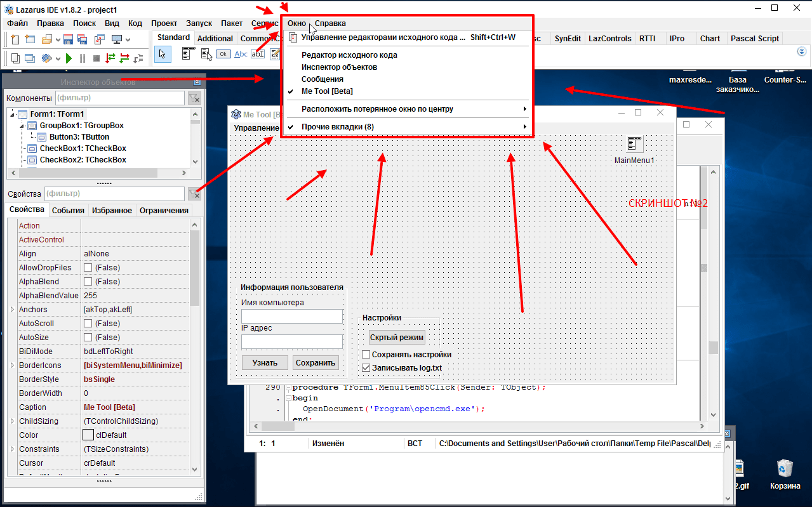This screenshot has width=812, height=507.
Task: Click the Color clDefault swatch
Action: (x=88, y=435)
